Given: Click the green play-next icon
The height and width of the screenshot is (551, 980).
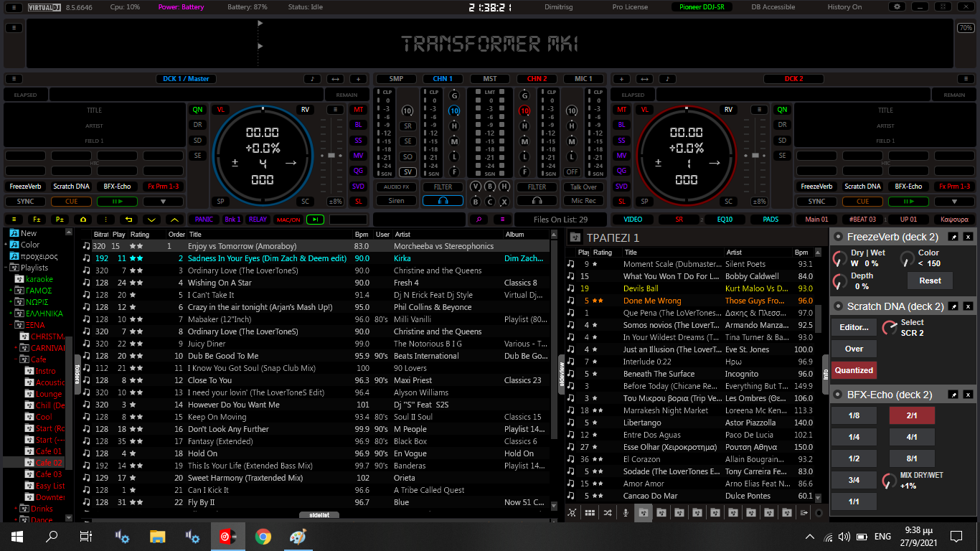Looking at the screenshot, I should 315,220.
